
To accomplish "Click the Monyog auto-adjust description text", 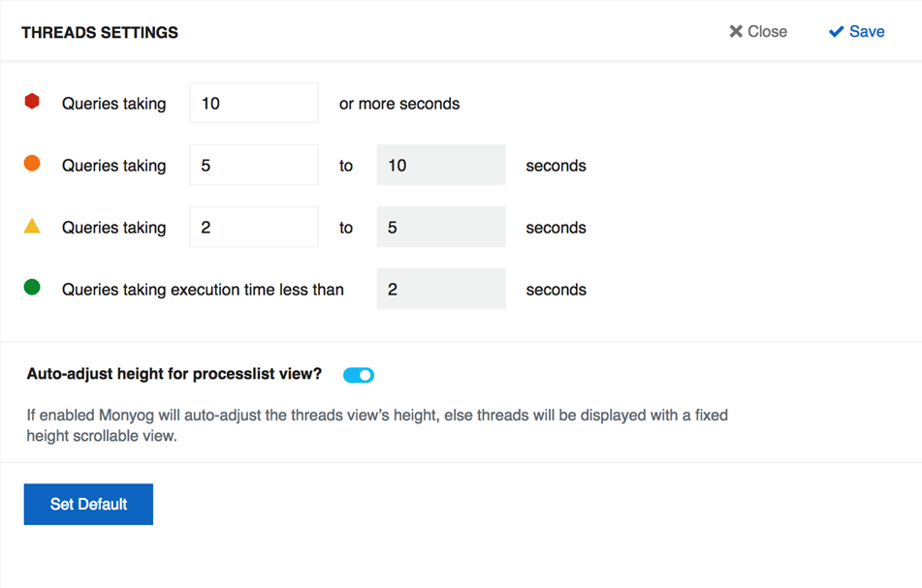I will [377, 425].
